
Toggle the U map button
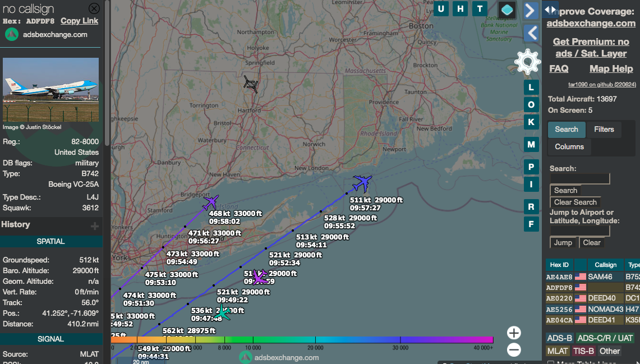coord(441,8)
